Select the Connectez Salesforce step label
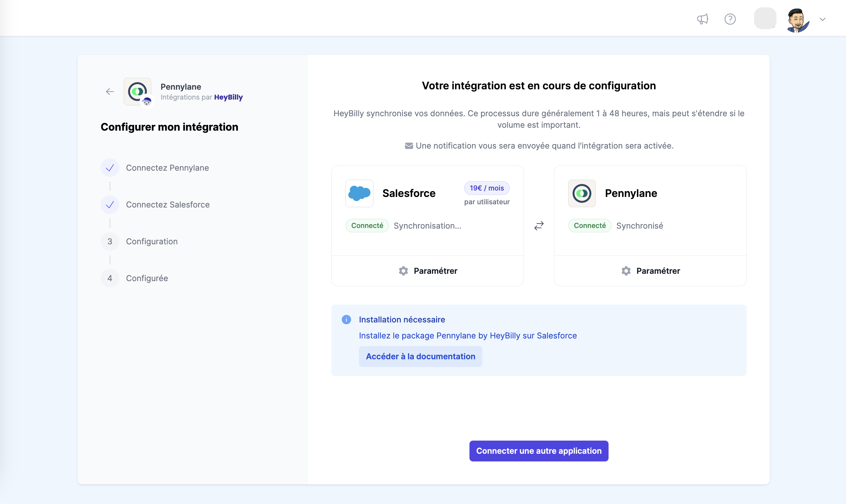This screenshot has height=504, width=846. (168, 205)
